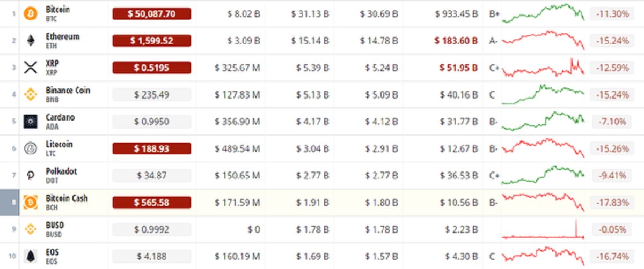Viewport: 644px width, 269px height.
Task: Open the Binance Coin name link
Action: [68, 91]
